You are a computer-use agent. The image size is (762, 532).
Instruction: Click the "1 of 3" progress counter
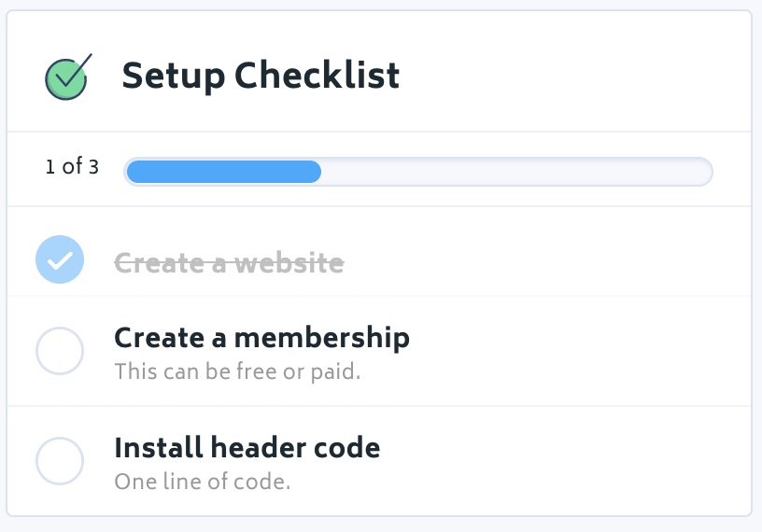[72, 167]
